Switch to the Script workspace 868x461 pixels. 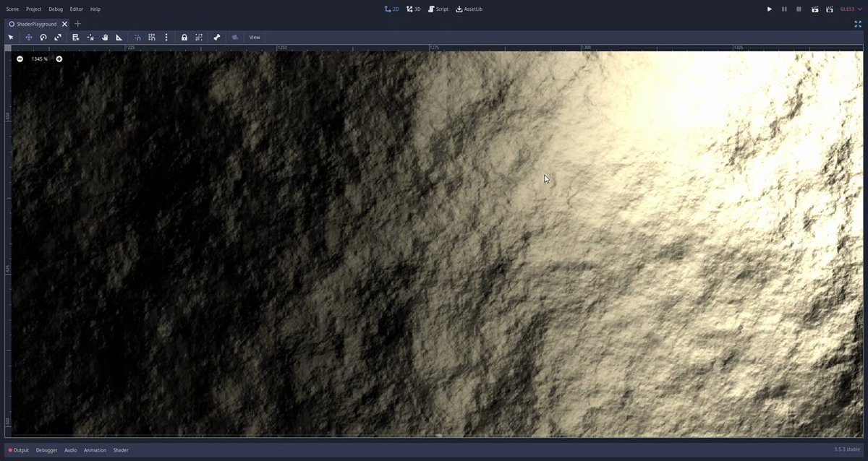coord(438,9)
